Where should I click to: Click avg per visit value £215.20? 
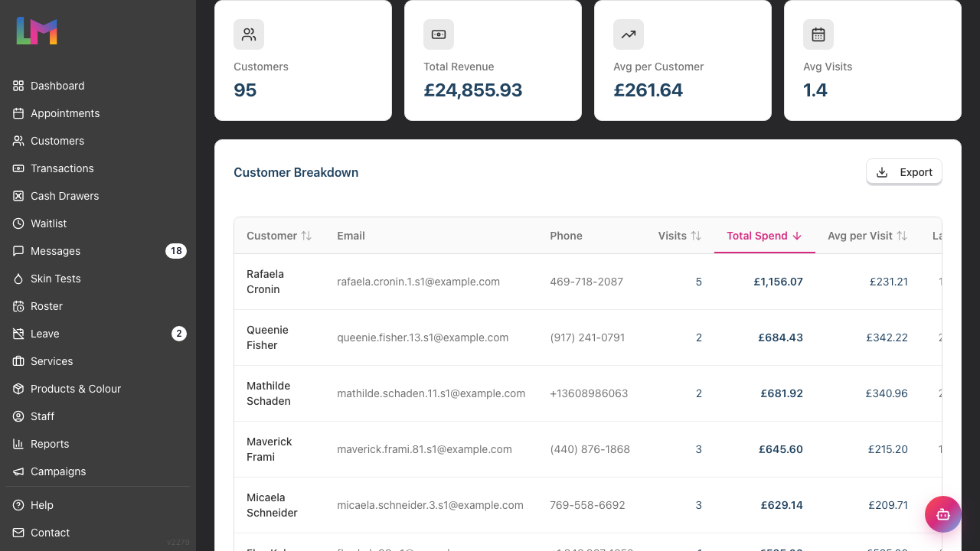point(887,449)
